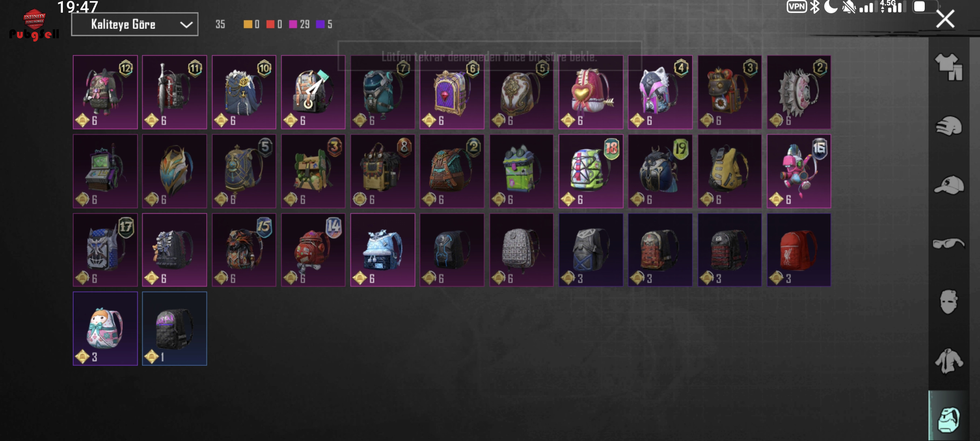Select the icy blue snow backpack
Image resolution: width=980 pixels, height=441 pixels.
coord(382,250)
